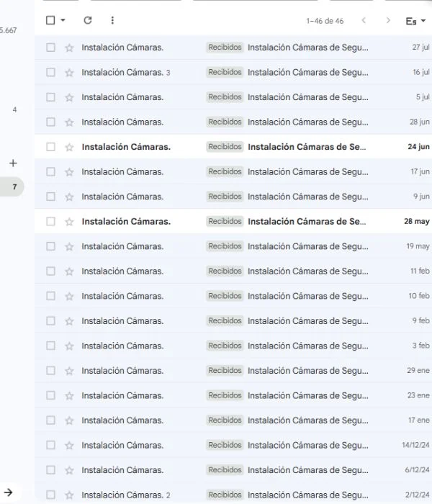This screenshot has width=432, height=504.
Task: Star the email dated 11 feb
Action: pyautogui.click(x=69, y=271)
